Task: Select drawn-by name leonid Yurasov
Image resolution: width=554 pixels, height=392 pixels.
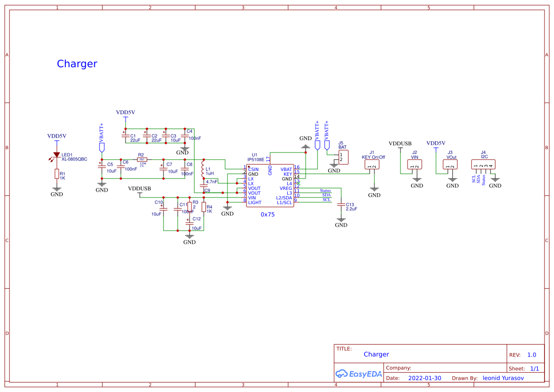Action: pyautogui.click(x=503, y=378)
